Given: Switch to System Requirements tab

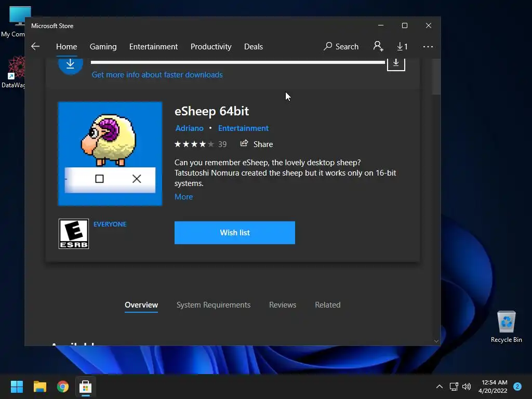Looking at the screenshot, I should tap(214, 304).
